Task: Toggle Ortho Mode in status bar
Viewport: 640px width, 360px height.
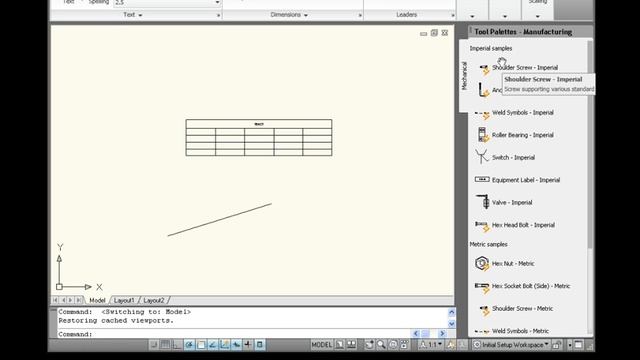Action: tap(177, 344)
